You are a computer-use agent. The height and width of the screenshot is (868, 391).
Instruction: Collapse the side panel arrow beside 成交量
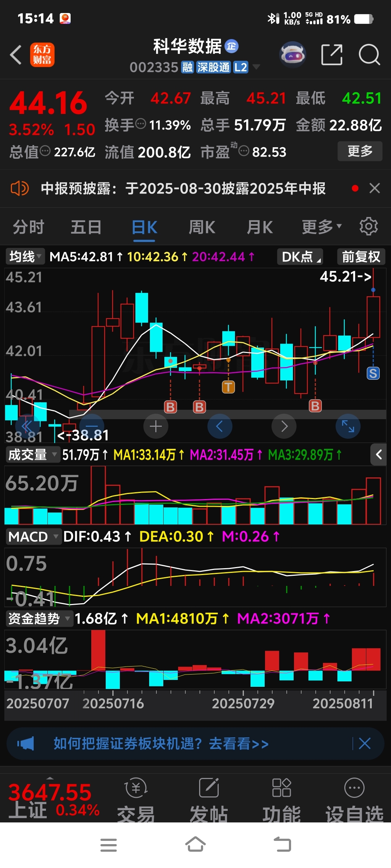[379, 455]
